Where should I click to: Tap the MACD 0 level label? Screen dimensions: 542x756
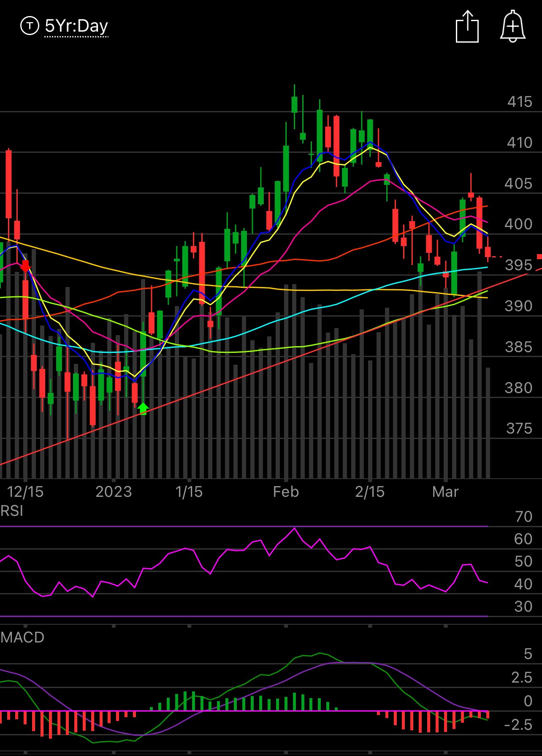click(x=528, y=701)
